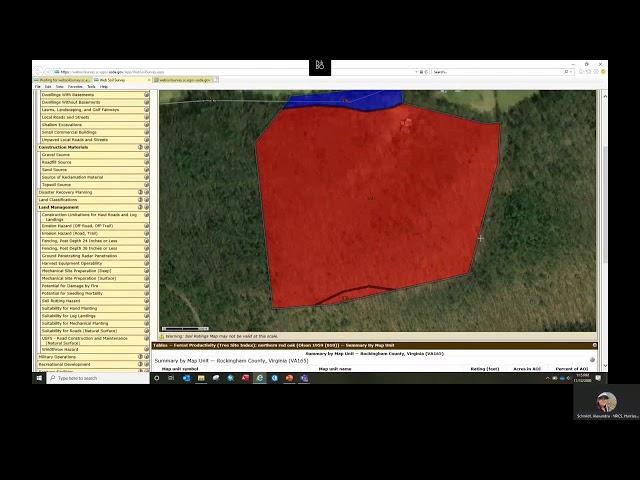Image resolution: width=640 pixels, height=480 pixels.
Task: Open 'Local Roads and Streets' link
Action: [x=65, y=117]
